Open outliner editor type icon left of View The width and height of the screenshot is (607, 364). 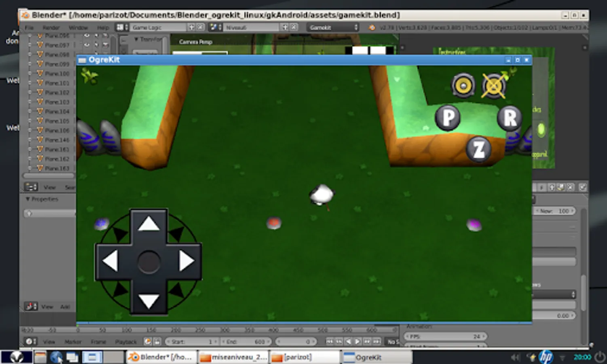tap(31, 187)
